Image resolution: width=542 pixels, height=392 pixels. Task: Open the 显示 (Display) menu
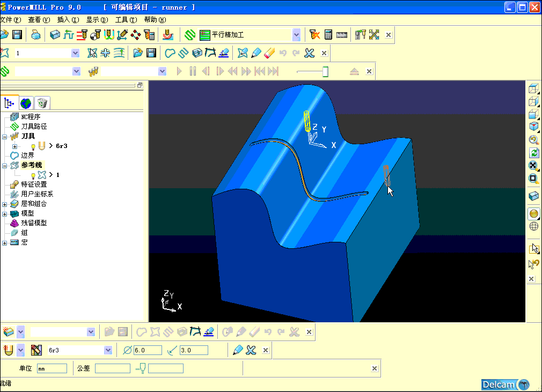tap(97, 20)
